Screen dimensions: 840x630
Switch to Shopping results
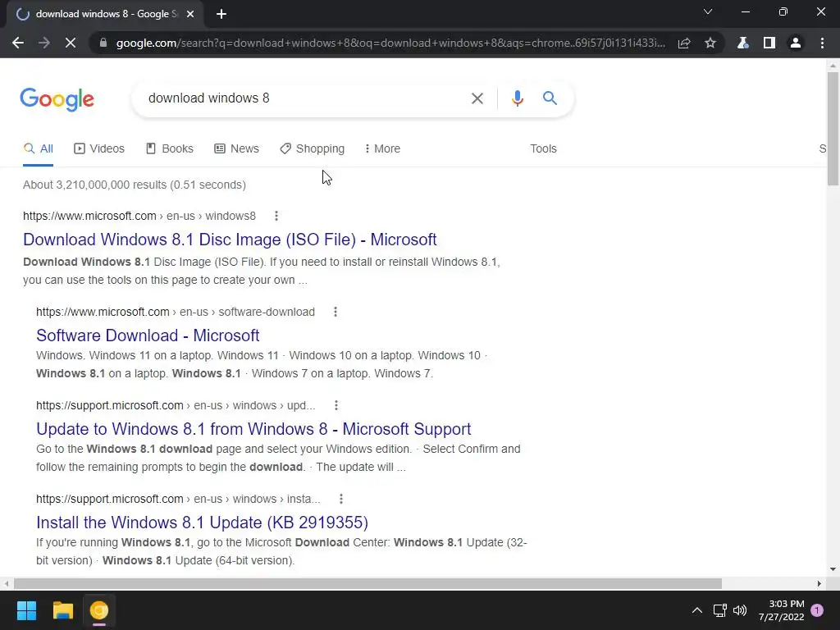click(x=313, y=148)
